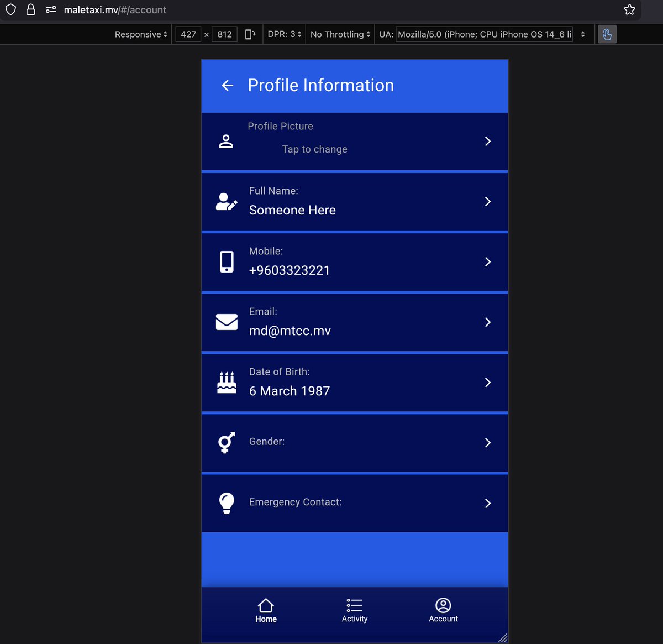Open the Account tab

(x=443, y=611)
